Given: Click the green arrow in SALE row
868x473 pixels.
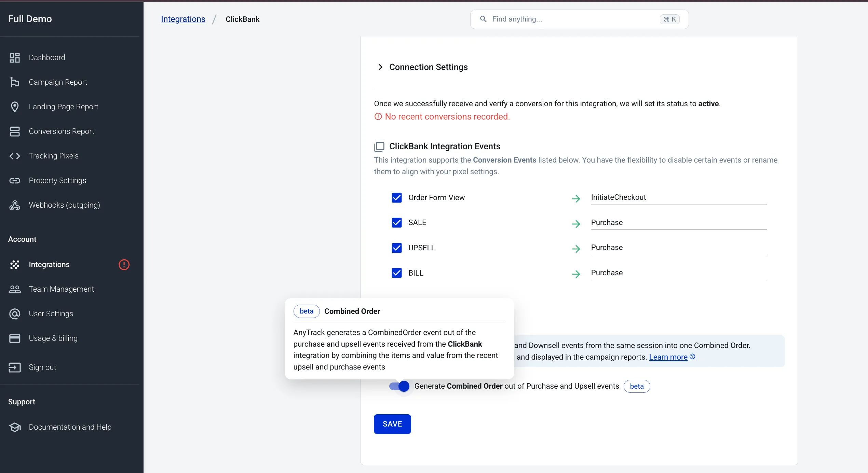Looking at the screenshot, I should (576, 224).
